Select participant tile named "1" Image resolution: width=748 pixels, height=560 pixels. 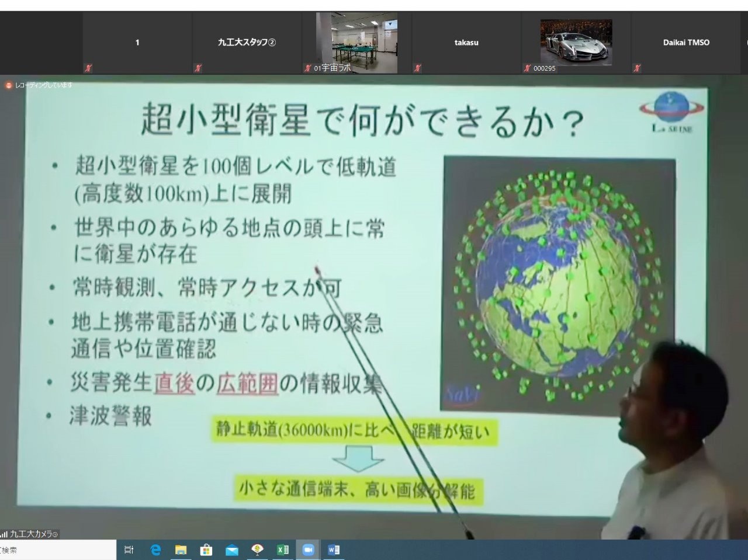pyautogui.click(x=137, y=43)
